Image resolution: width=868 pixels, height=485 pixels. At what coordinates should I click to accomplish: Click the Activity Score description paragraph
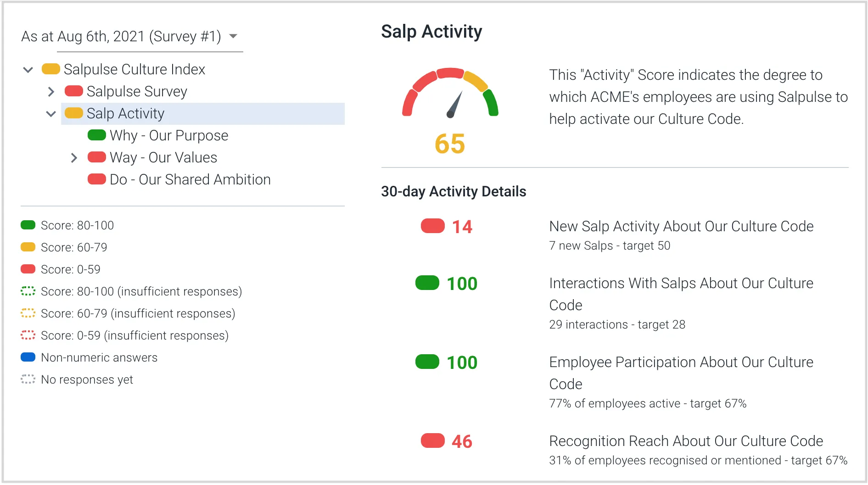[x=698, y=97]
